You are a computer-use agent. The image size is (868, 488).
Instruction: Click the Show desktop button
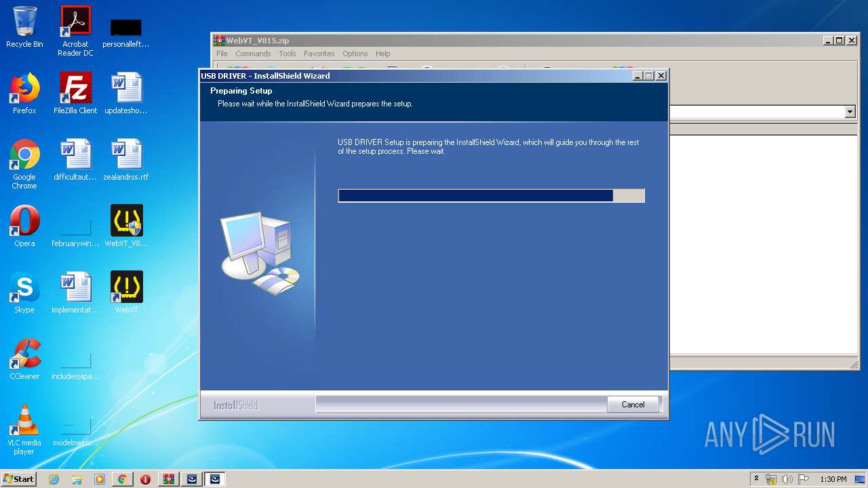pos(860,479)
